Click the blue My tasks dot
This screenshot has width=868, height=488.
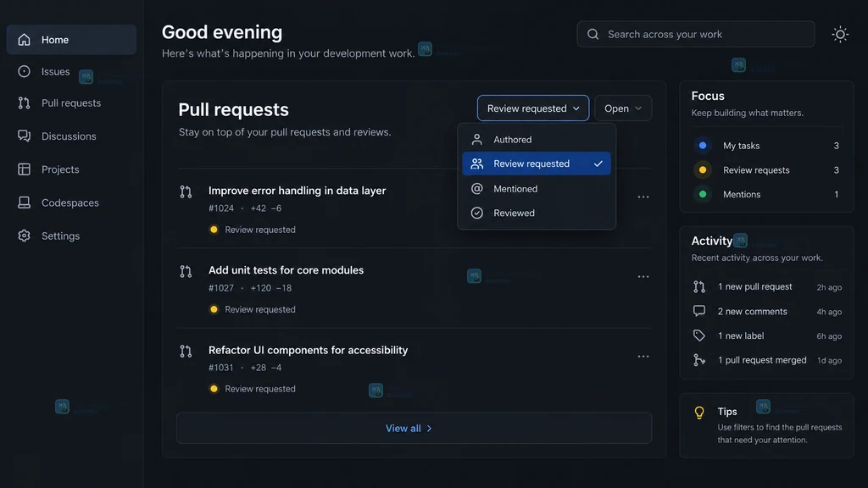[x=703, y=146]
